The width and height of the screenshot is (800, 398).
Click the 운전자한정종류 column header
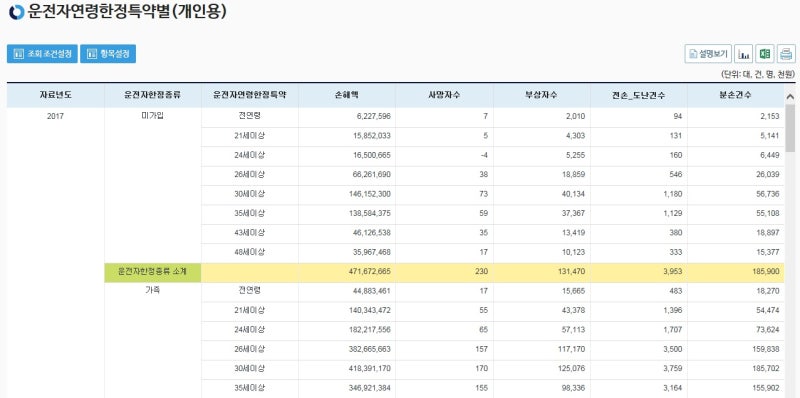[x=153, y=95]
